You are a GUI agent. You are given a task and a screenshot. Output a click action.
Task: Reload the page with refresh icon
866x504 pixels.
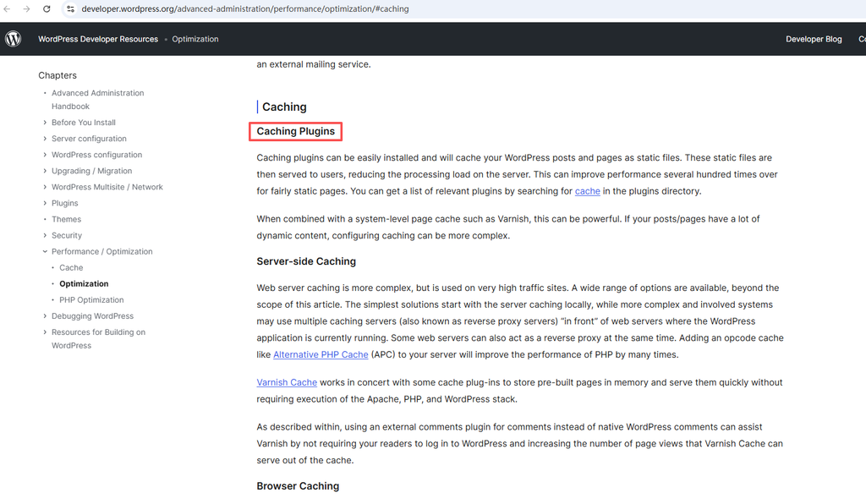pyautogui.click(x=47, y=8)
